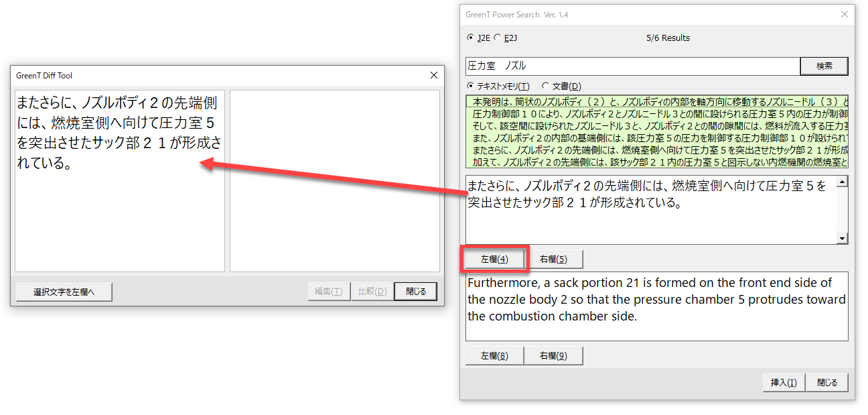Close the GreenT Diff Tool window
The width and height of the screenshot is (868, 415).
point(433,76)
